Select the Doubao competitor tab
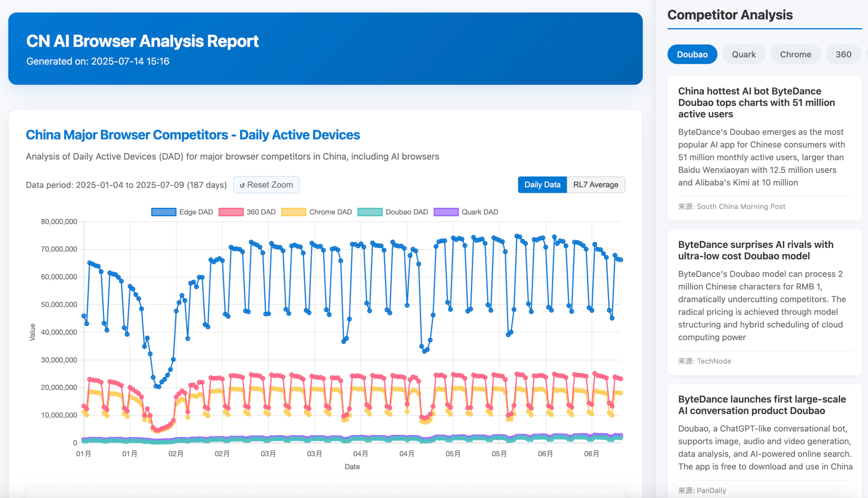Image resolution: width=868 pixels, height=498 pixels. [692, 54]
